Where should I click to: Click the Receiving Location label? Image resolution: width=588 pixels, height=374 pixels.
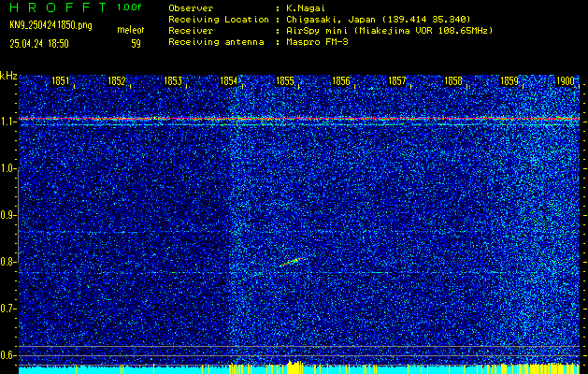coord(219,20)
